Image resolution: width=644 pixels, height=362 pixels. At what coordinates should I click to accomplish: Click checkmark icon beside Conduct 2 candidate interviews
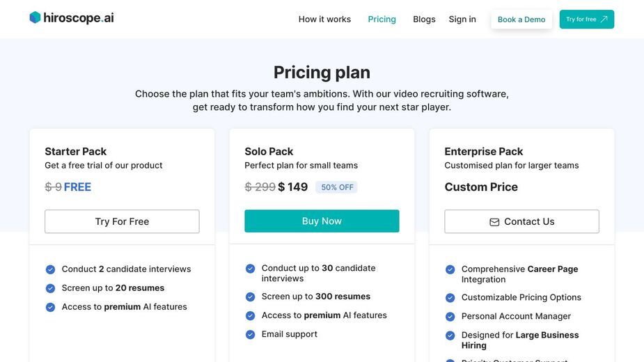[x=51, y=269]
